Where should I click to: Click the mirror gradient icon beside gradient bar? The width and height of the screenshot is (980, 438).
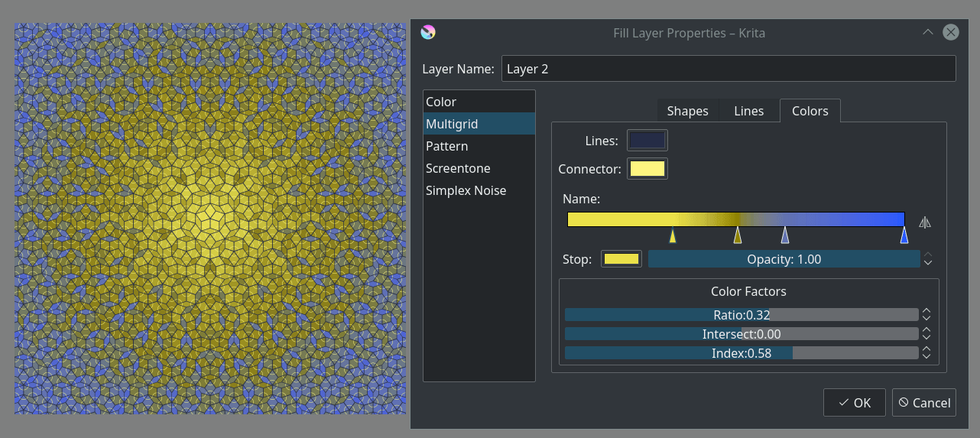click(925, 222)
